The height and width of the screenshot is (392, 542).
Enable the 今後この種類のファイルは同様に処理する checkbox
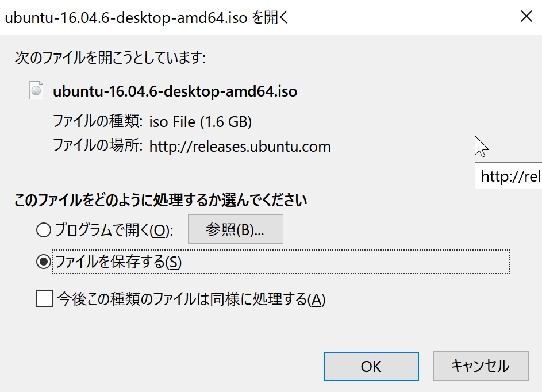[45, 299]
